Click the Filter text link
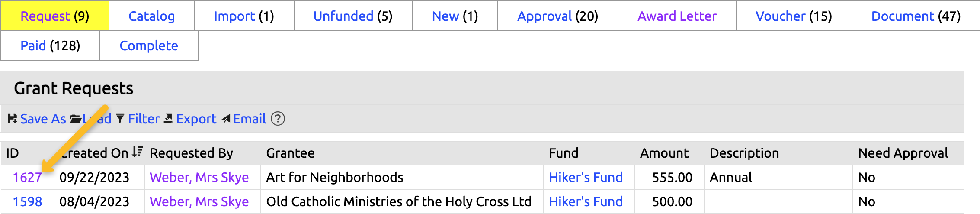 144,119
